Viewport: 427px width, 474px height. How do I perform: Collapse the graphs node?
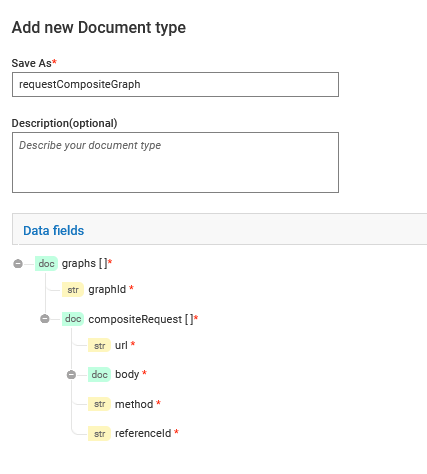[18, 264]
